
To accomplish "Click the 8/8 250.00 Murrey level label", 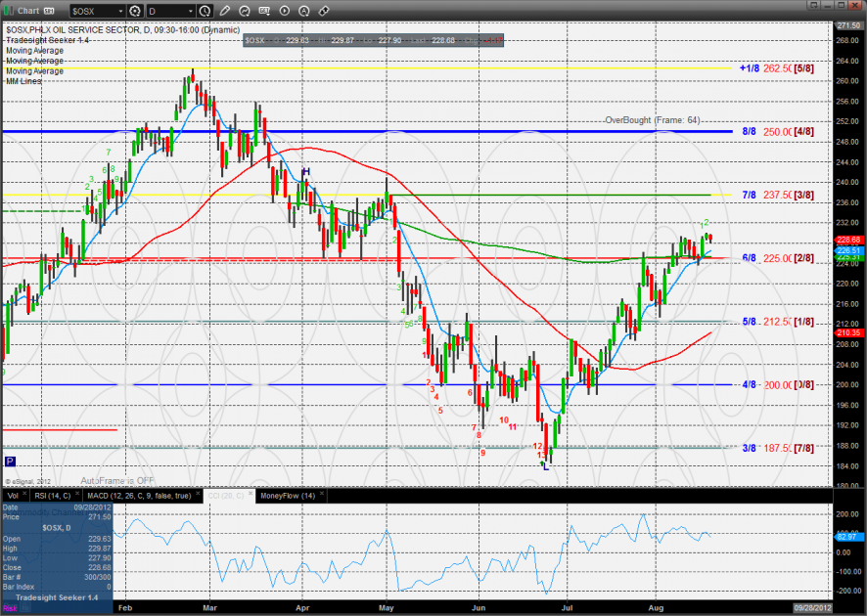I will point(778,131).
